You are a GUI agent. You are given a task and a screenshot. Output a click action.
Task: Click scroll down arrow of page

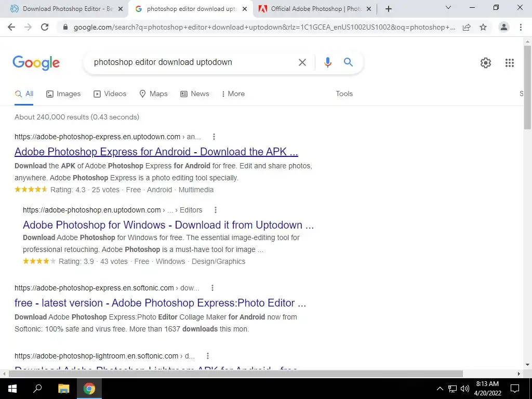527,365
